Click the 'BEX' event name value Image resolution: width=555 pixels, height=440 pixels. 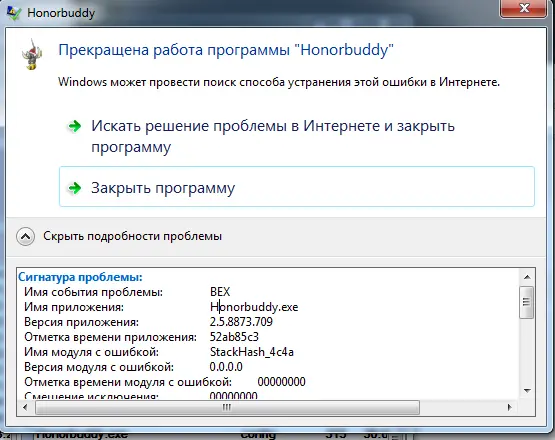pyautogui.click(x=220, y=292)
